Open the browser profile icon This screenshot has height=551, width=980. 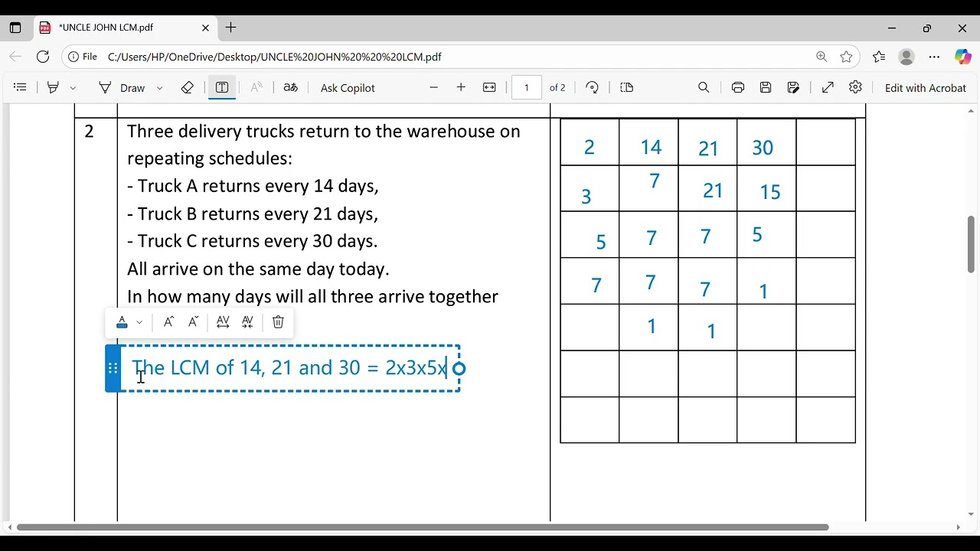pyautogui.click(x=906, y=57)
